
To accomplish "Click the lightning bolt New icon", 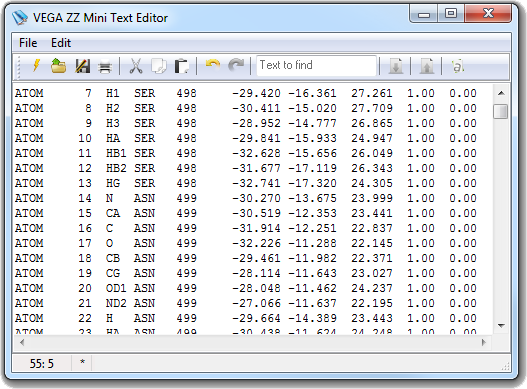I will (x=36, y=66).
